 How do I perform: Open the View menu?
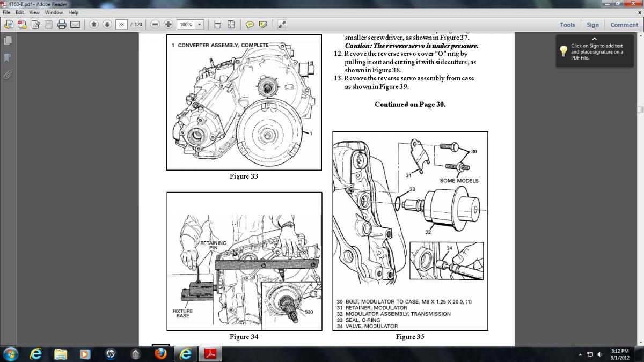pos(34,12)
